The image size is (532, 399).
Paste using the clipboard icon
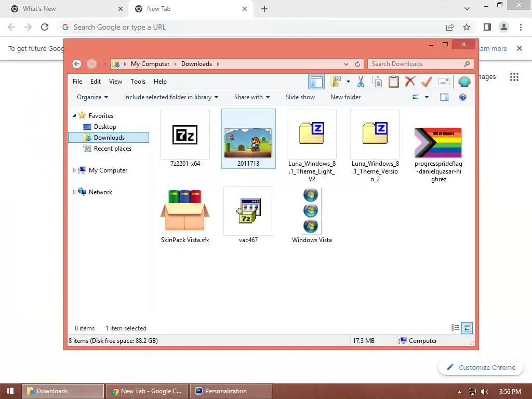[x=394, y=82]
